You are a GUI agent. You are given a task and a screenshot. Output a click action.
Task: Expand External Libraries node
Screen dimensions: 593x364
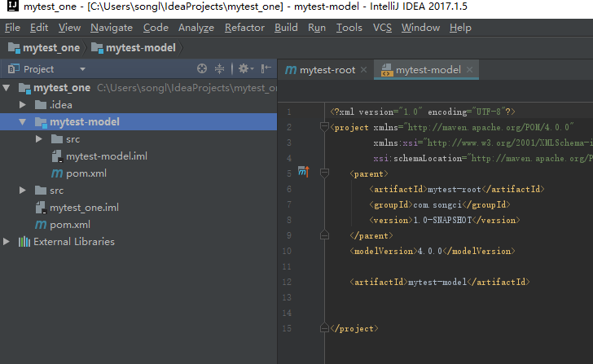point(8,242)
